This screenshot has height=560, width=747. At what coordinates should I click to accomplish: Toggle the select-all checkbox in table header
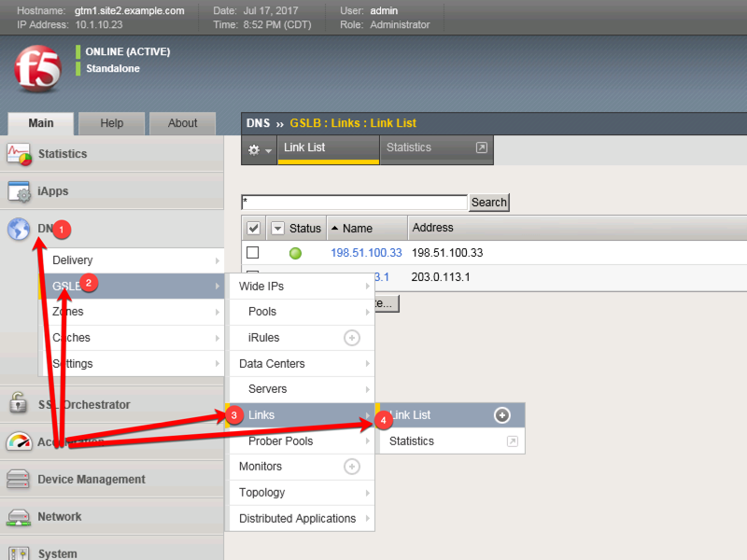tap(253, 228)
